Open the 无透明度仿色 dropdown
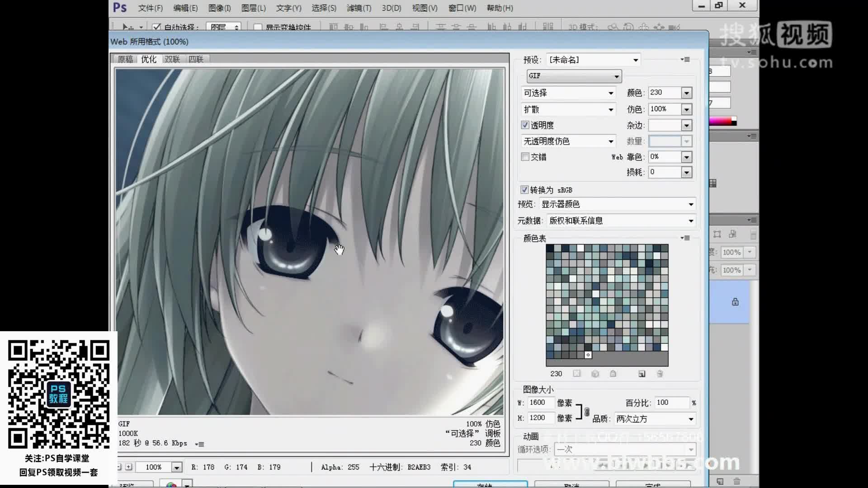This screenshot has height=488, width=868. tap(569, 141)
